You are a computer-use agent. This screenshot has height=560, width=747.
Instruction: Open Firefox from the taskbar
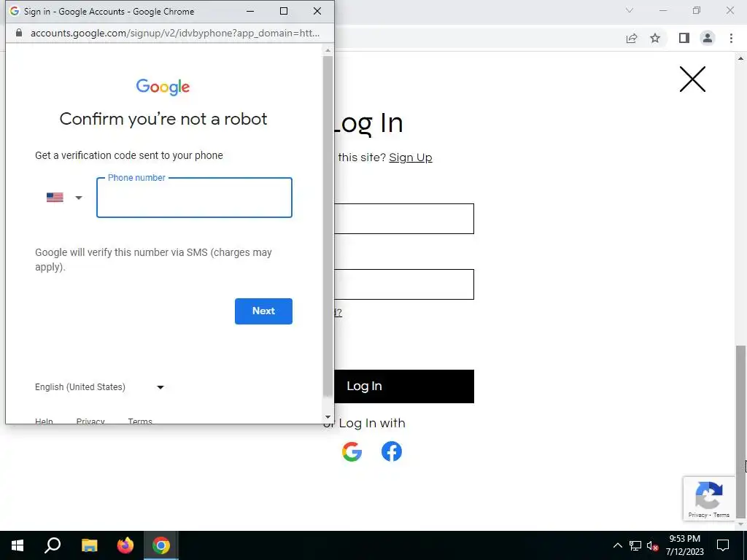coord(125,545)
